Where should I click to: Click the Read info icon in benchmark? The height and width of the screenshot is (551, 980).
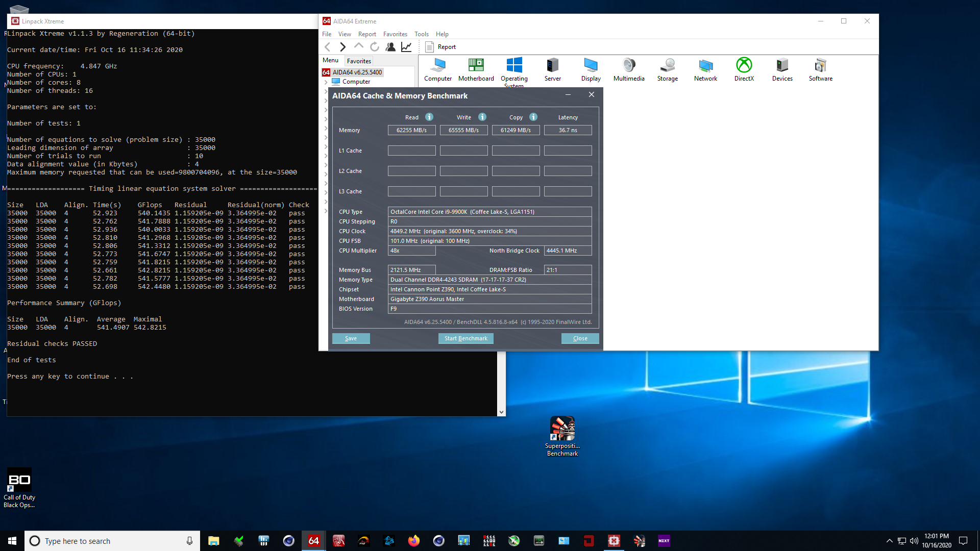pyautogui.click(x=429, y=117)
